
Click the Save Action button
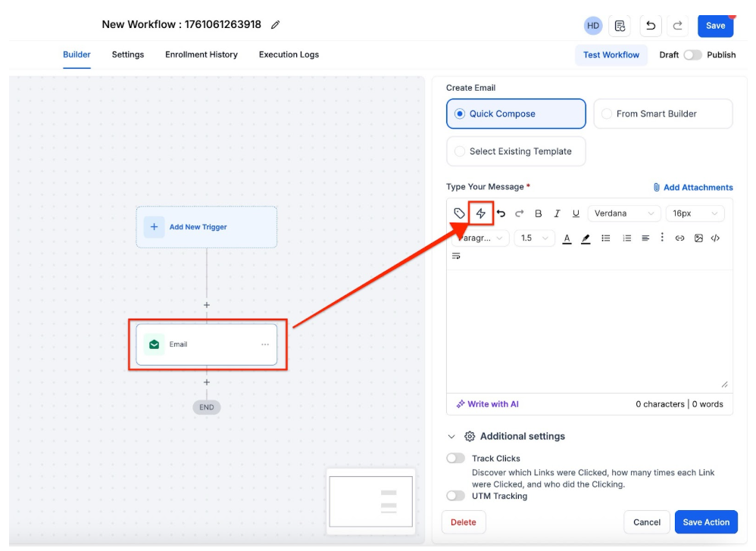coord(705,522)
